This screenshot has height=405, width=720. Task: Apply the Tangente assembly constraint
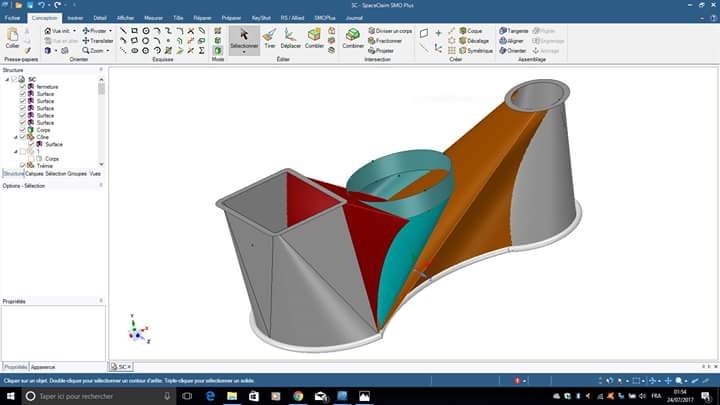pyautogui.click(x=514, y=31)
